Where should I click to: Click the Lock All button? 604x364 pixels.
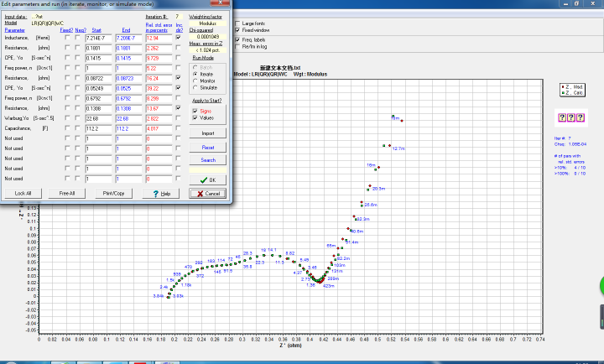click(23, 194)
